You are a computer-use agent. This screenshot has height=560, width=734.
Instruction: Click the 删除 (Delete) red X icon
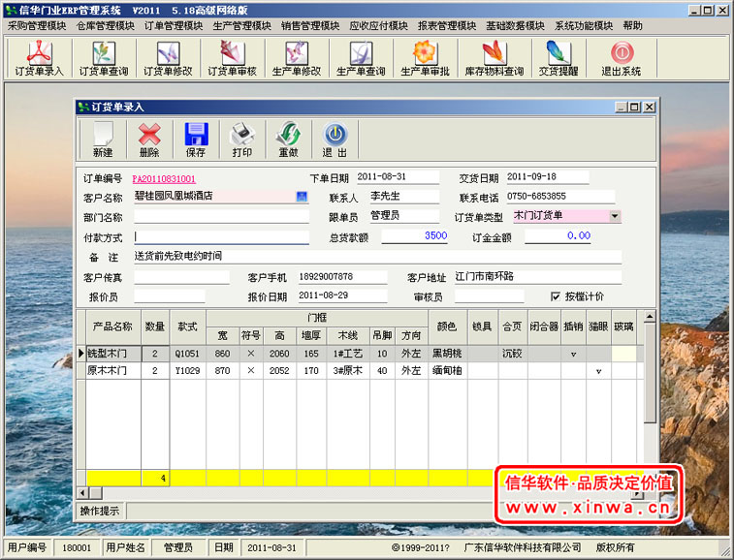point(149,139)
